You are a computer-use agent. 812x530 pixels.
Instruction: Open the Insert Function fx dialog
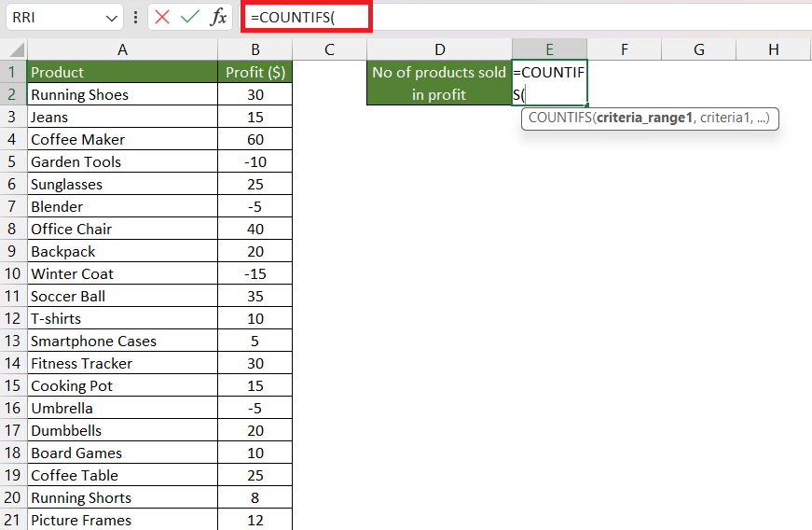(218, 17)
